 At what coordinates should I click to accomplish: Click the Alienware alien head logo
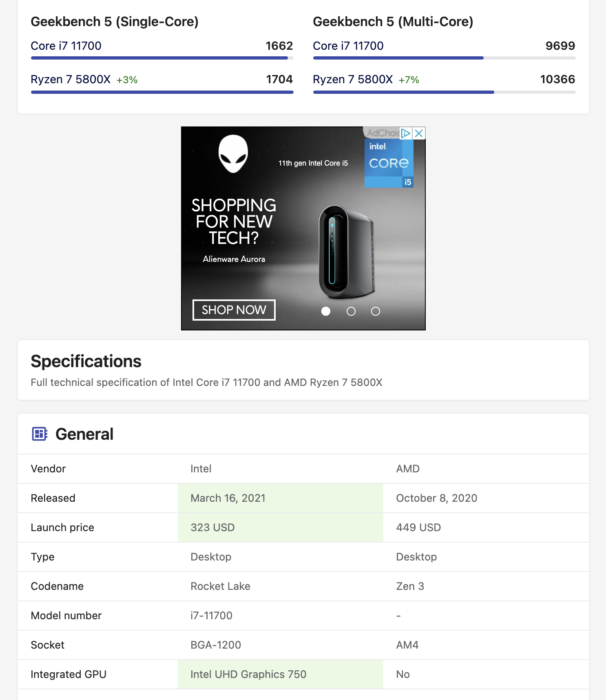pos(233,154)
